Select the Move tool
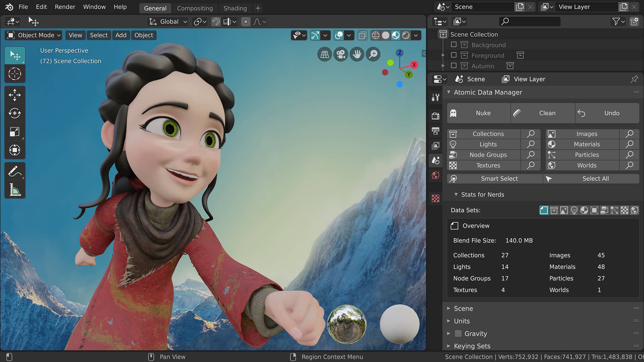 (x=15, y=95)
